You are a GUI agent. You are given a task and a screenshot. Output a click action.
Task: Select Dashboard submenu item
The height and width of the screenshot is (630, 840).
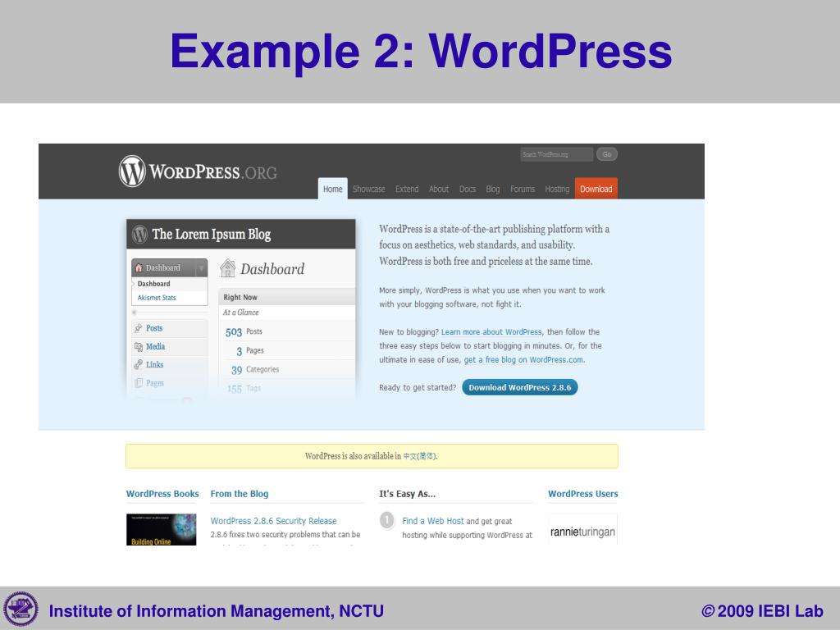click(x=153, y=284)
